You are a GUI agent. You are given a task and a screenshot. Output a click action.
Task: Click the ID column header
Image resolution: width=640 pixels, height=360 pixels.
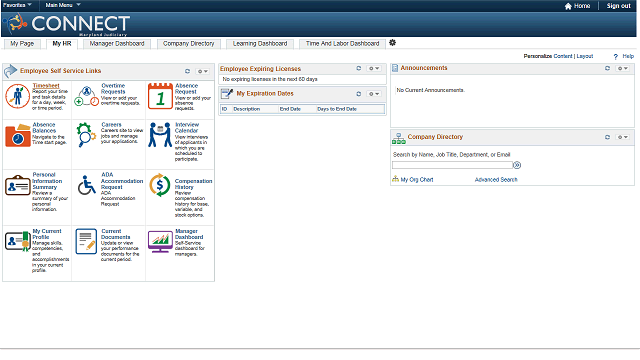click(x=224, y=109)
